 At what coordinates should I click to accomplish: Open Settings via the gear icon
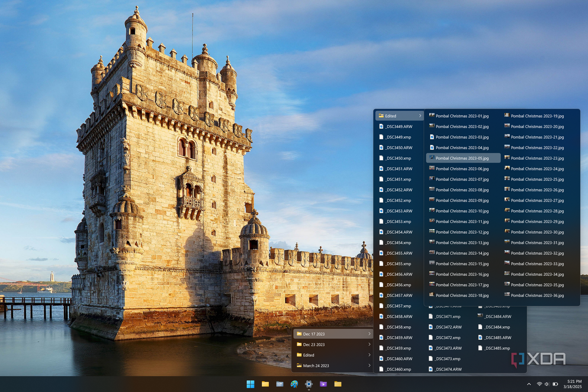pyautogui.click(x=308, y=384)
